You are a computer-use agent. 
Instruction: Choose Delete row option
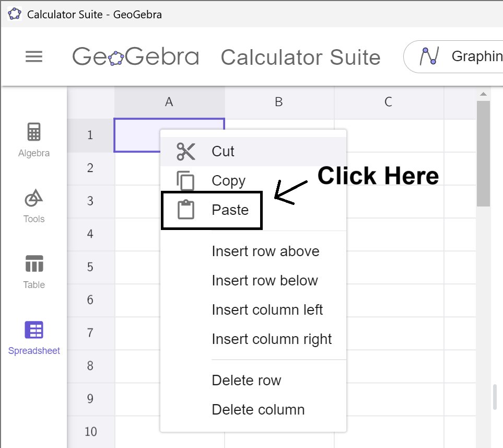point(253,380)
